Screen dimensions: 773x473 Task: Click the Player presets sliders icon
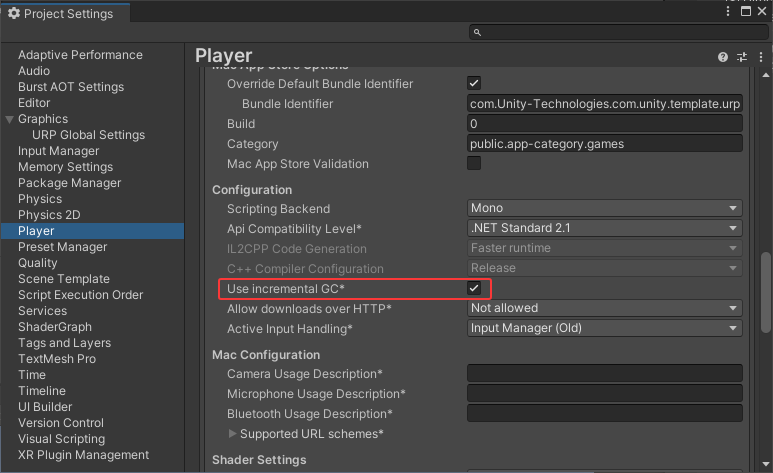[x=742, y=57]
